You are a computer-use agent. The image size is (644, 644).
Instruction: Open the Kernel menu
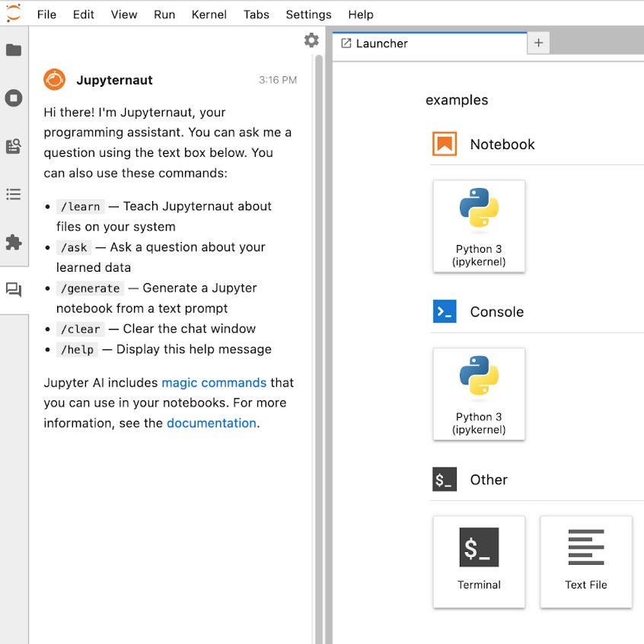click(x=209, y=14)
